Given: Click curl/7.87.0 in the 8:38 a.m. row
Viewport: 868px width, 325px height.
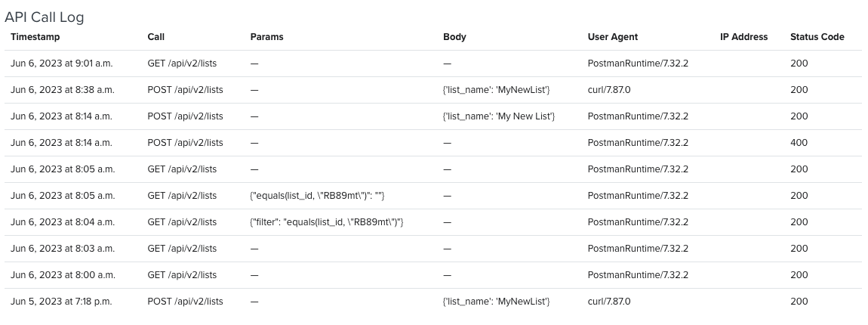Looking at the screenshot, I should tap(609, 90).
